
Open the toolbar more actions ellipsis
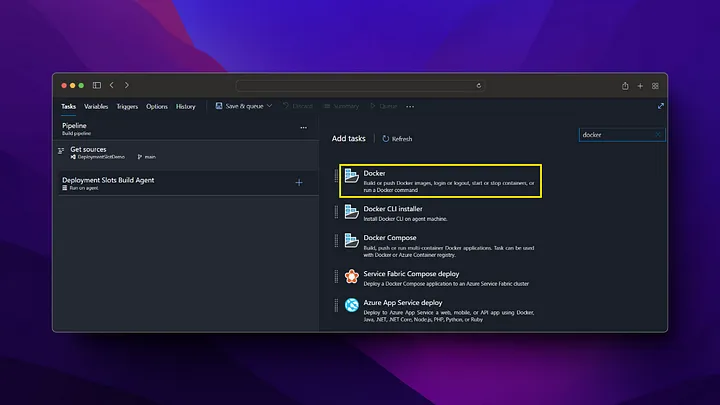click(x=410, y=107)
